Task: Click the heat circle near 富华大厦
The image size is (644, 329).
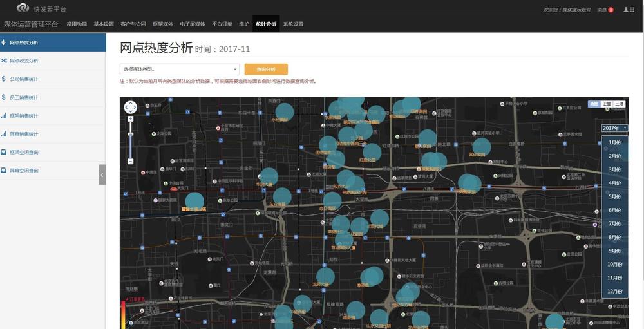Action: [x=482, y=147]
